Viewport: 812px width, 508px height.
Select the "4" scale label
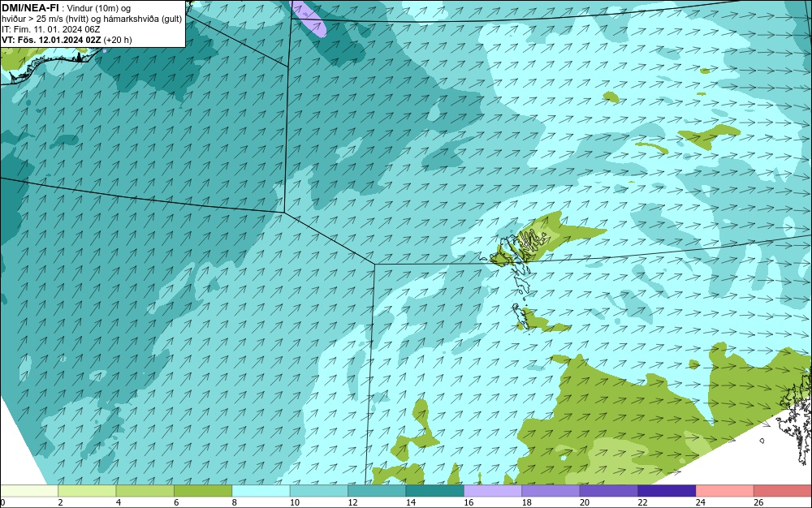[119, 502]
